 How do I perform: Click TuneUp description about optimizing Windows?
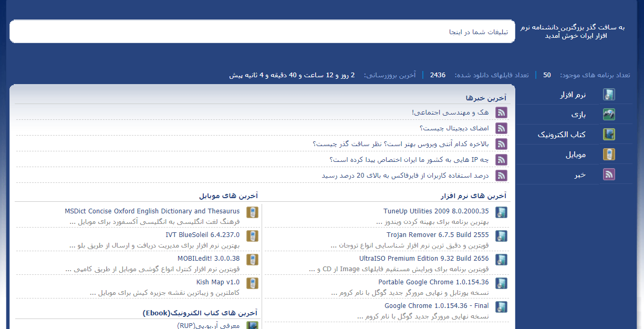432,222
